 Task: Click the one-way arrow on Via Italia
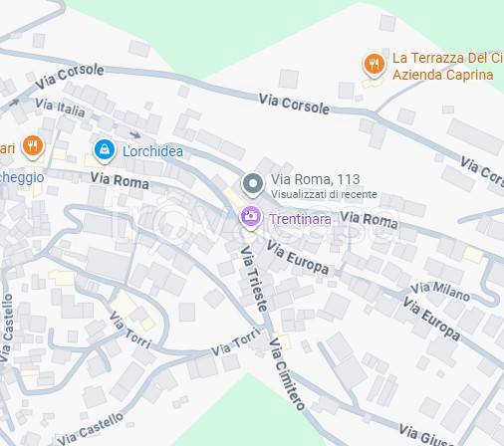[14, 103]
